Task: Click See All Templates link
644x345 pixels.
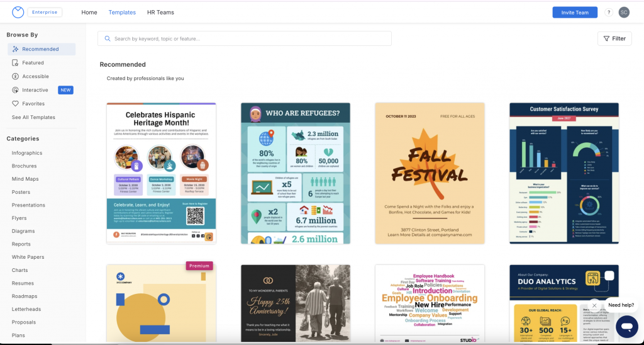Action: click(x=33, y=117)
